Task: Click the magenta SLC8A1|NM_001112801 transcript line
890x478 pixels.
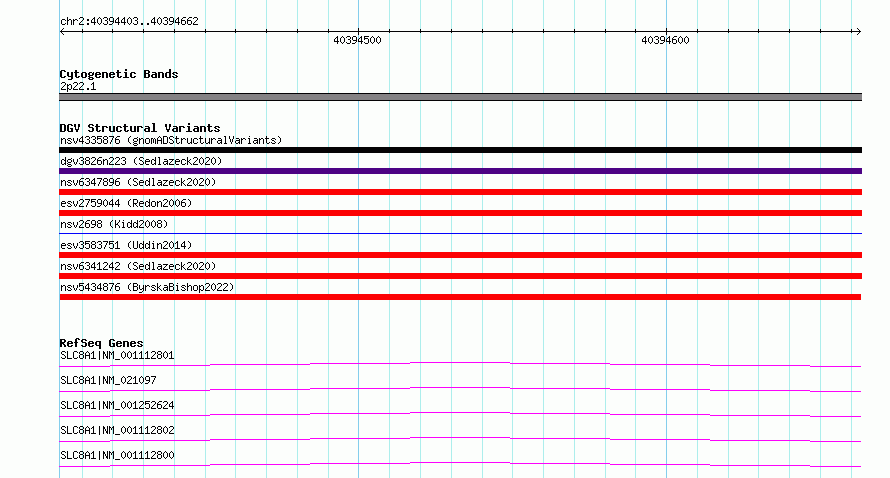Action: click(460, 363)
